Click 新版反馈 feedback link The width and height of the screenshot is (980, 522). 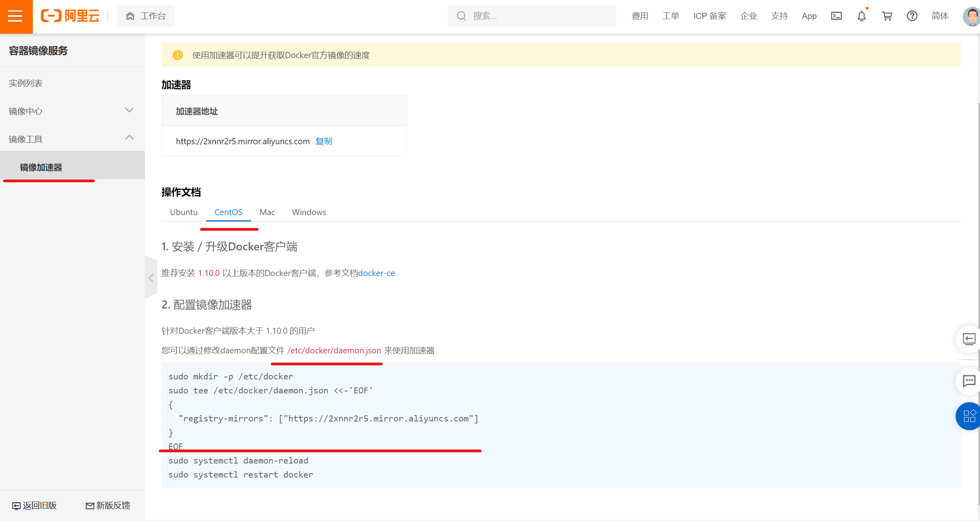pos(108,506)
